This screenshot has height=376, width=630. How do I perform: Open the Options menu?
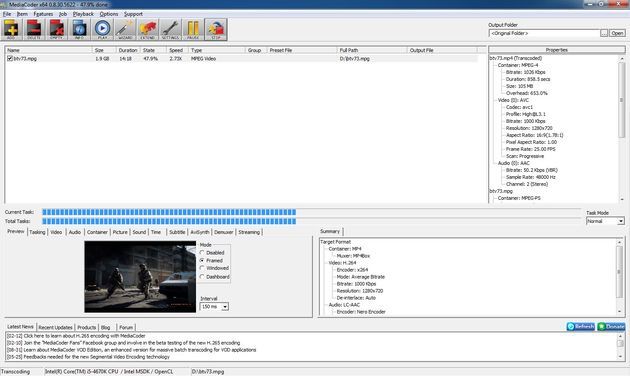[x=109, y=14]
